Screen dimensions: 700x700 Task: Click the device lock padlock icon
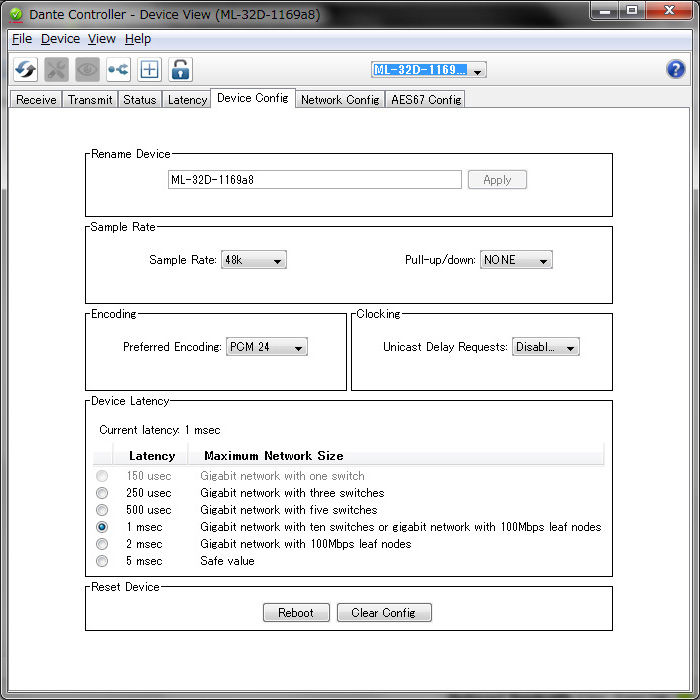(180, 70)
